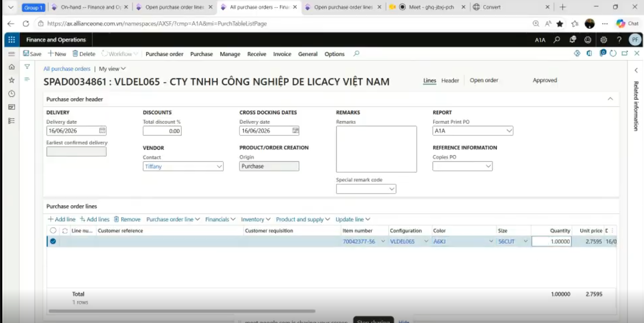Open the Purchase order line menu
The height and width of the screenshot is (323, 644).
[x=173, y=220]
